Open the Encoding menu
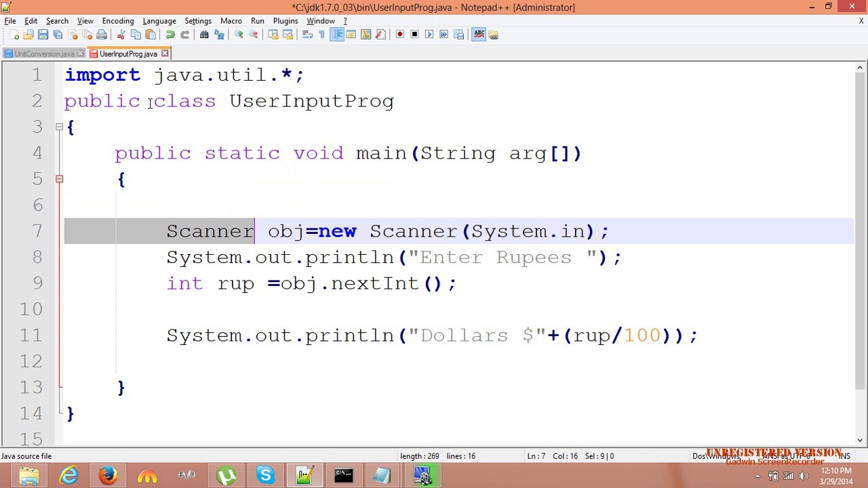The height and width of the screenshot is (488, 868). (x=118, y=21)
